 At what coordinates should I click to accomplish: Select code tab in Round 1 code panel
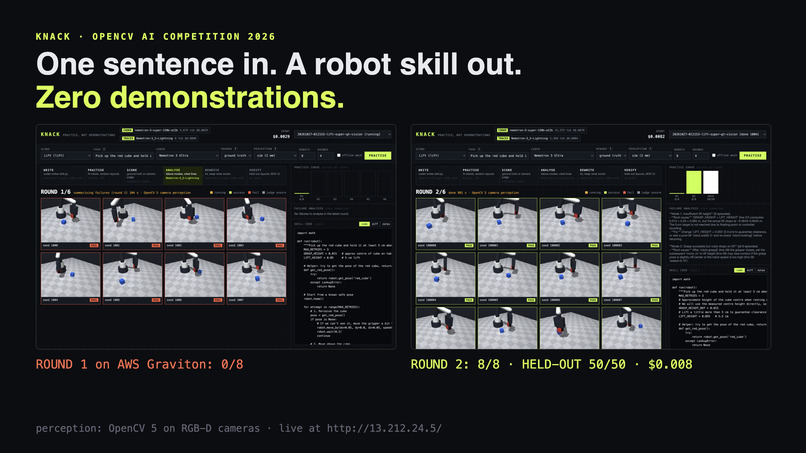[x=364, y=224]
